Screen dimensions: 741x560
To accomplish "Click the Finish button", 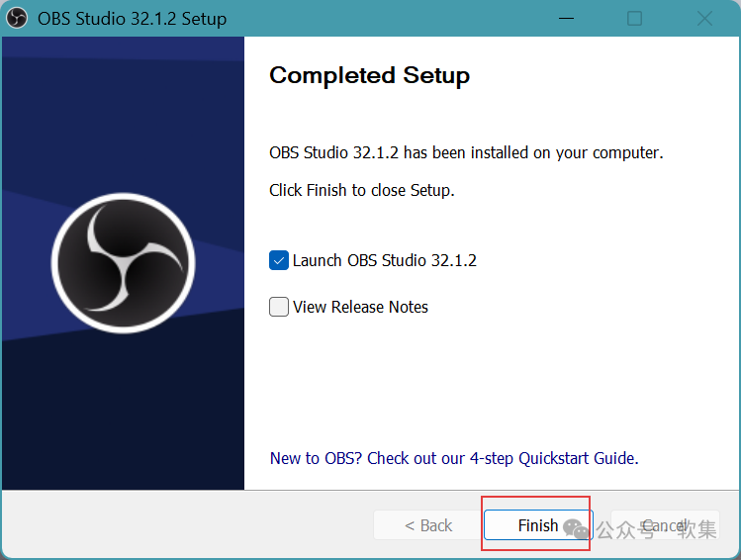I will coord(538,525).
